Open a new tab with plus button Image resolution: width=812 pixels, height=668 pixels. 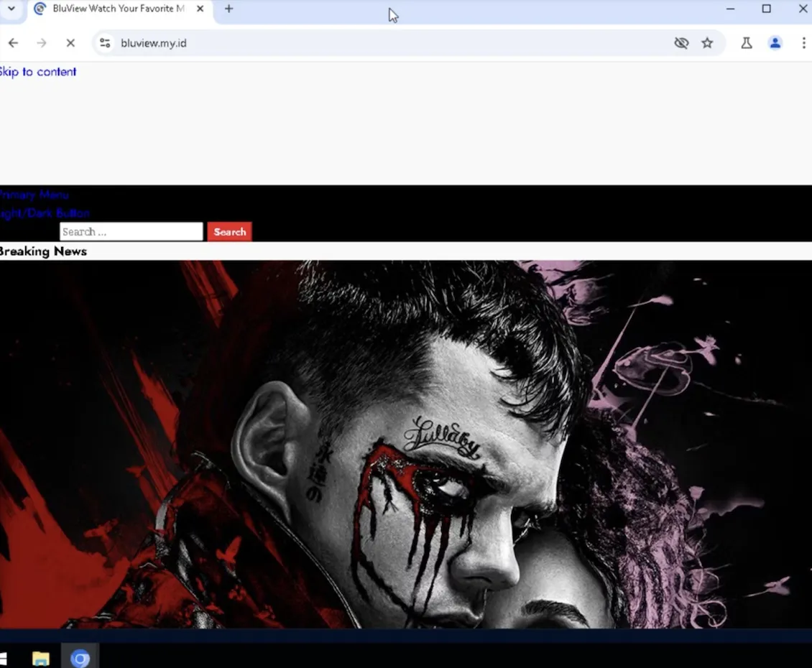229,9
